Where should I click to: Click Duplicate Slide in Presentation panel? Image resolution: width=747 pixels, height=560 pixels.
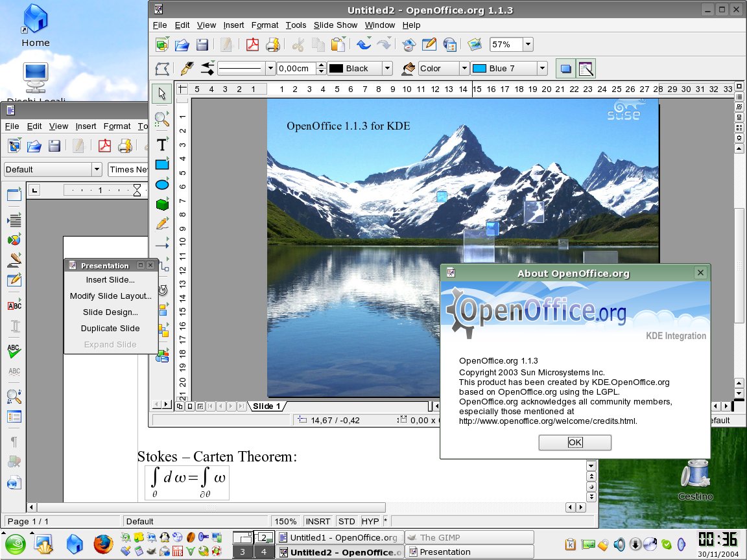point(110,328)
